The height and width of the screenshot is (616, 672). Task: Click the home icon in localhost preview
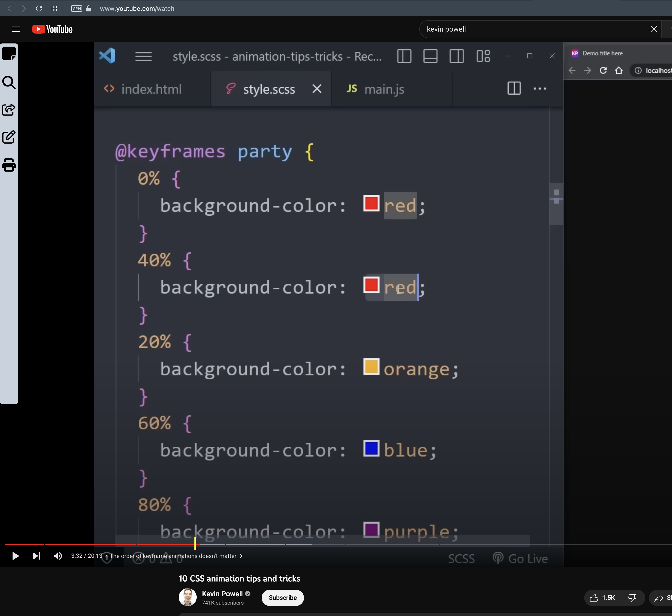point(619,70)
